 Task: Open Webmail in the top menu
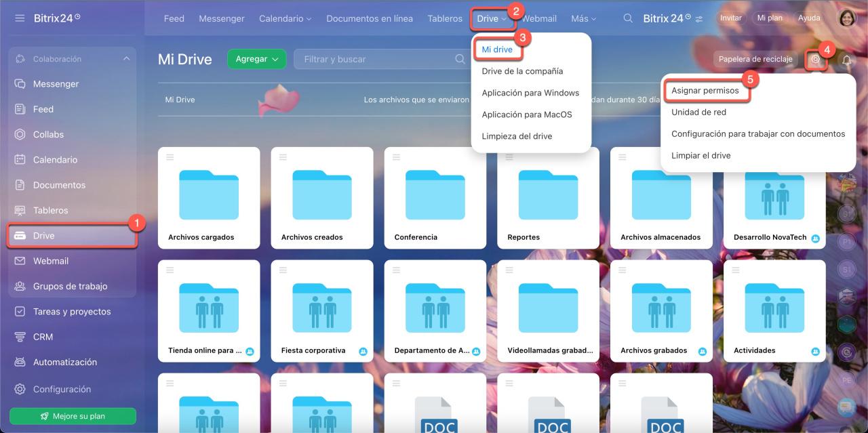click(x=539, y=18)
